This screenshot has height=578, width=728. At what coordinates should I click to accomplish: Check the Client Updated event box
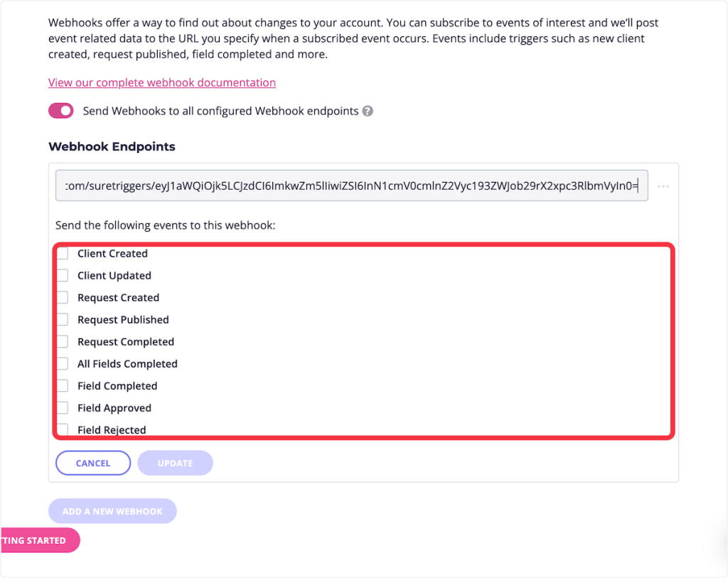click(63, 276)
